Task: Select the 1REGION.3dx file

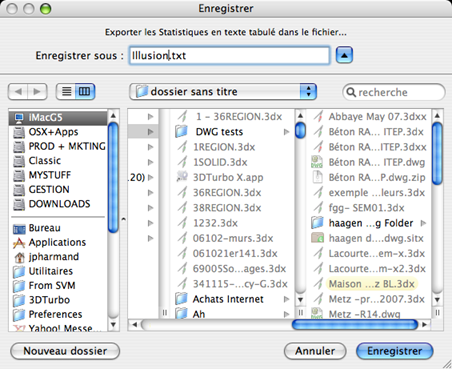Action: coord(216,147)
